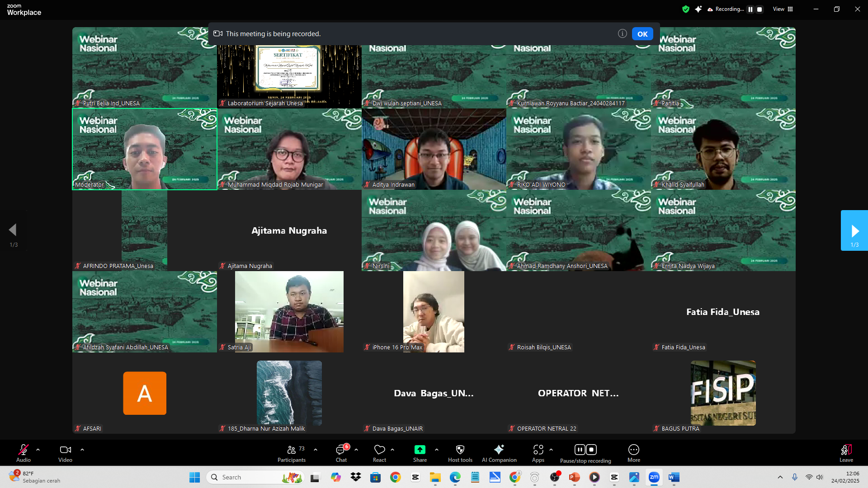Toggle the Video camera button

point(65,450)
